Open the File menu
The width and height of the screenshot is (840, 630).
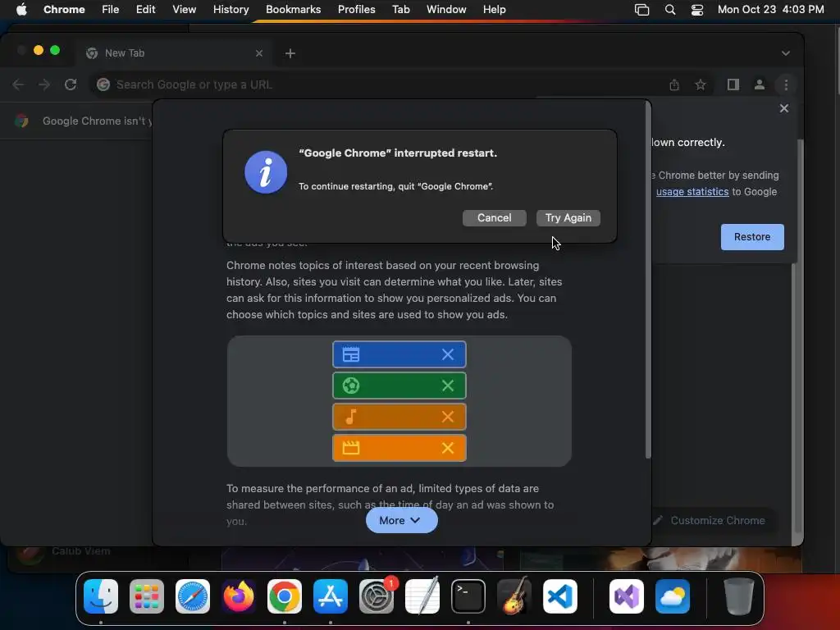[111, 10]
